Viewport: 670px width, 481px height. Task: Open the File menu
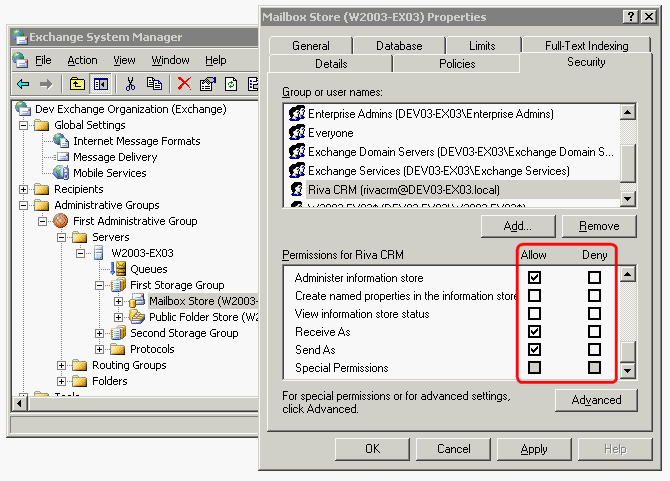point(43,60)
